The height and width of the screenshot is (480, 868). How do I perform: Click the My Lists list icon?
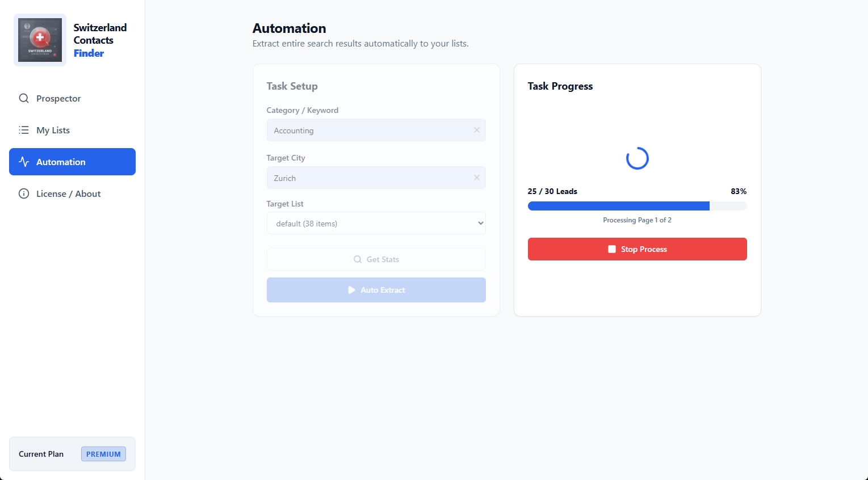[24, 130]
